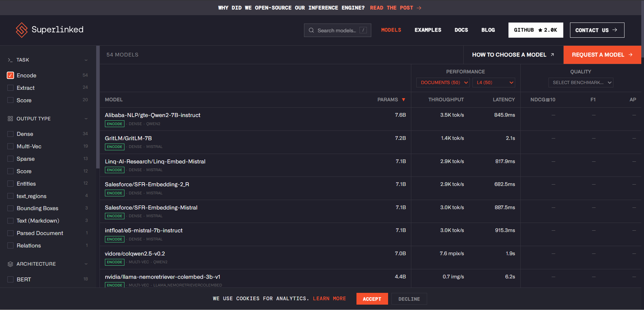Open Alibaba-NLP/gte-Qwen2-7B-instruct model
Viewport: 644px width, 310px height.
152,115
